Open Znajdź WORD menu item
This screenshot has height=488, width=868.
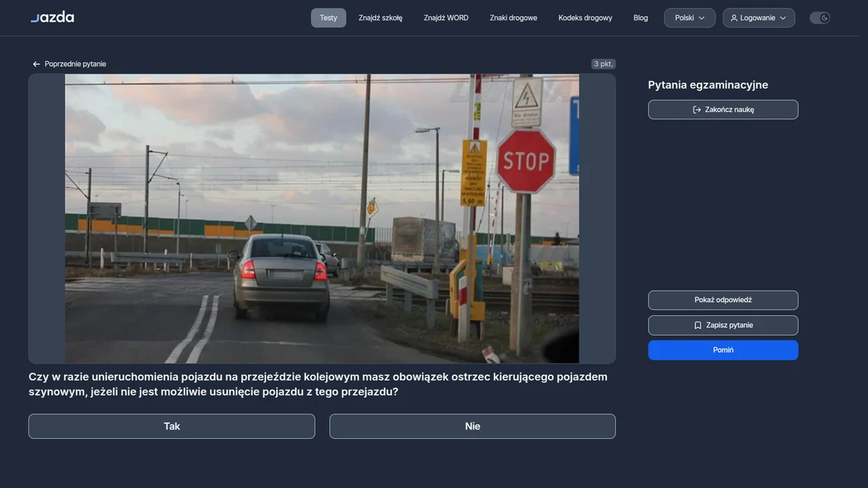click(x=446, y=18)
